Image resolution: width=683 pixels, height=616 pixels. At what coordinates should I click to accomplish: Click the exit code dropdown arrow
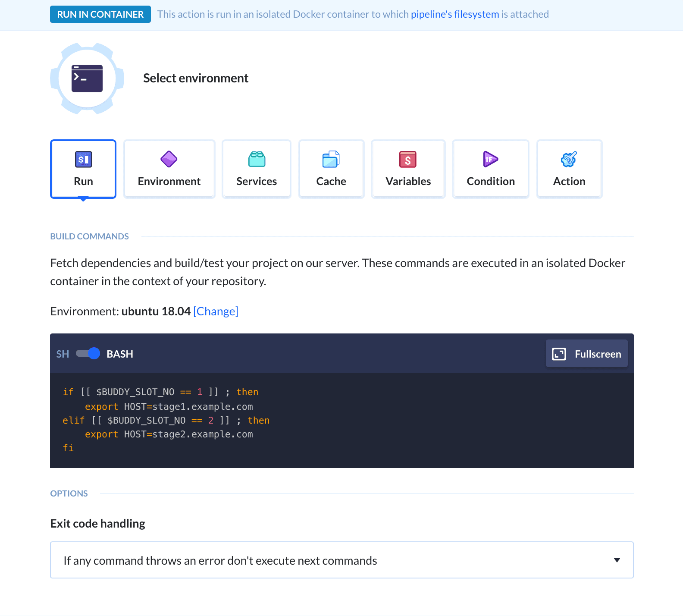point(617,560)
